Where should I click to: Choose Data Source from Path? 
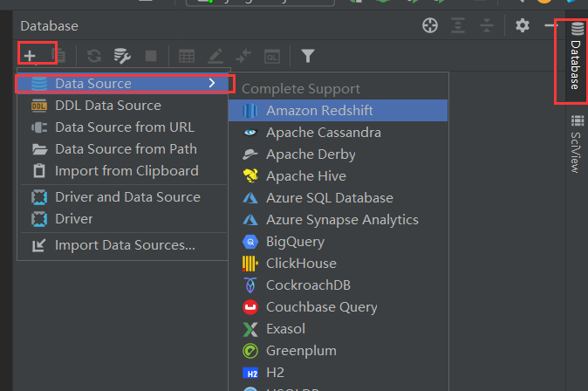123,149
